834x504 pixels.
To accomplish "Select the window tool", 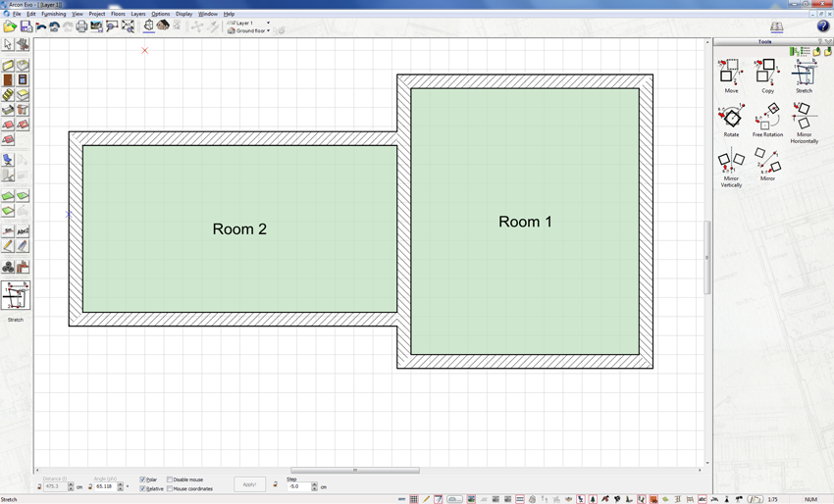I will pyautogui.click(x=23, y=80).
